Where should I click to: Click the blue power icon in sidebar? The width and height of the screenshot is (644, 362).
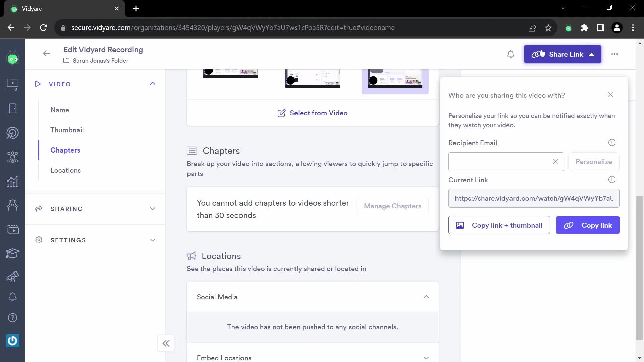[x=13, y=341]
